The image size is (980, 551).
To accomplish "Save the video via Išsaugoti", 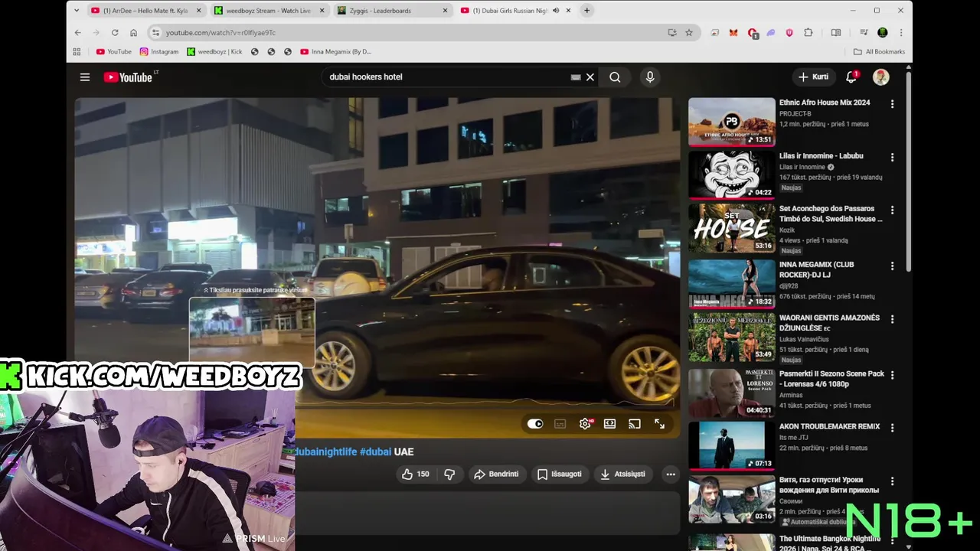I will pyautogui.click(x=560, y=474).
